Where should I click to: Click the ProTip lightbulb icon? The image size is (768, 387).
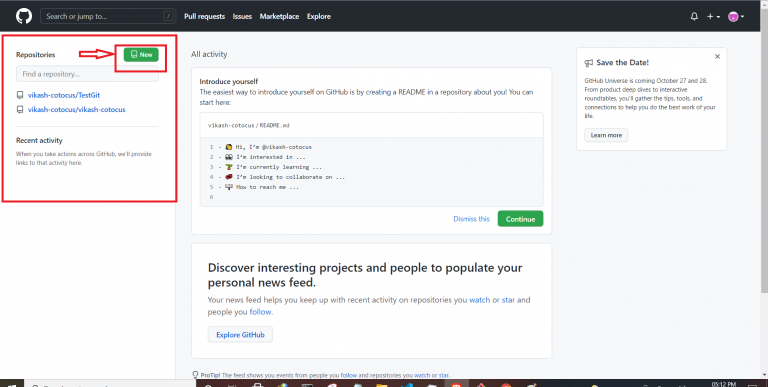coord(195,375)
